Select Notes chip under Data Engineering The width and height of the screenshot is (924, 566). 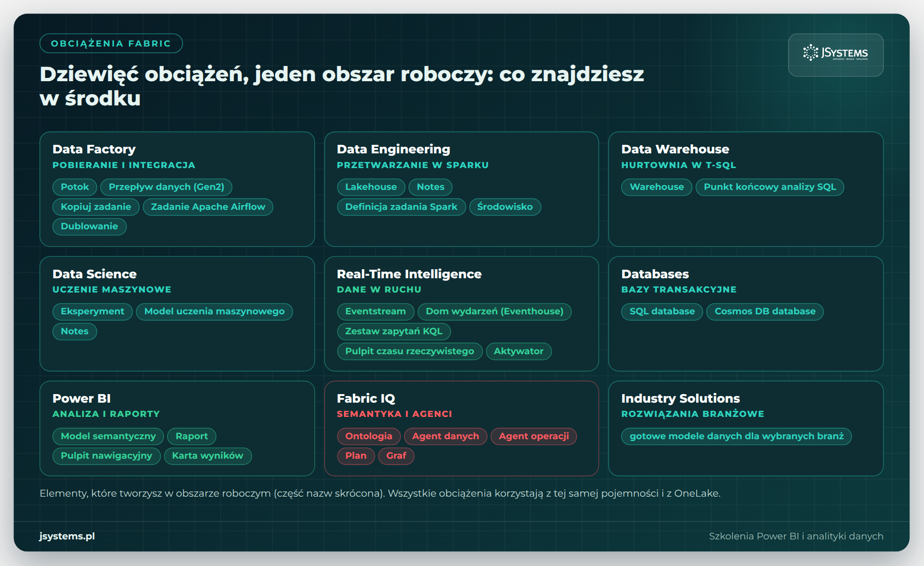tap(430, 187)
